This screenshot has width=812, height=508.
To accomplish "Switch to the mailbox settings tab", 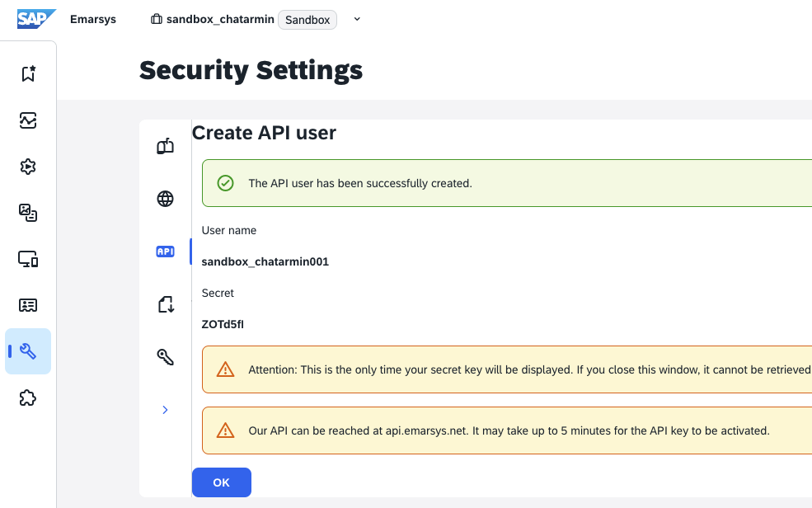I will tap(165, 147).
